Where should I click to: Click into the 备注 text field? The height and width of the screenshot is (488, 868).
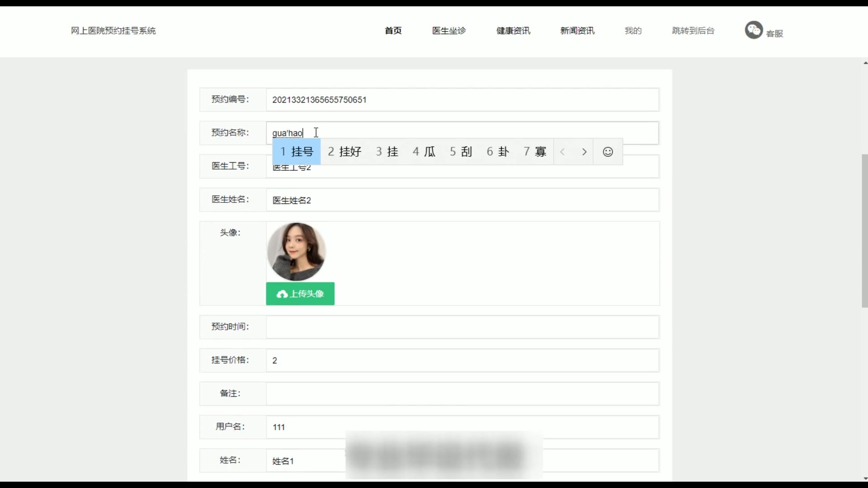coord(462,394)
